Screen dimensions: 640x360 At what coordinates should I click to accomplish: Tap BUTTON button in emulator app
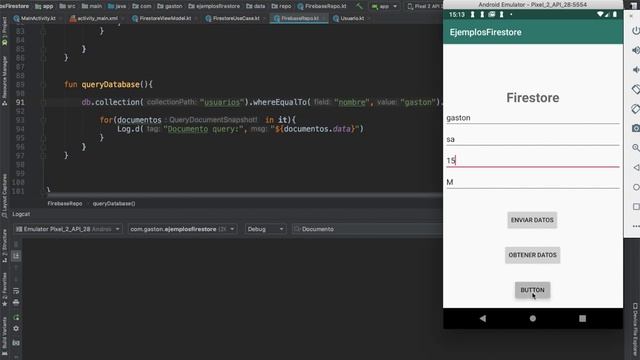point(532,290)
